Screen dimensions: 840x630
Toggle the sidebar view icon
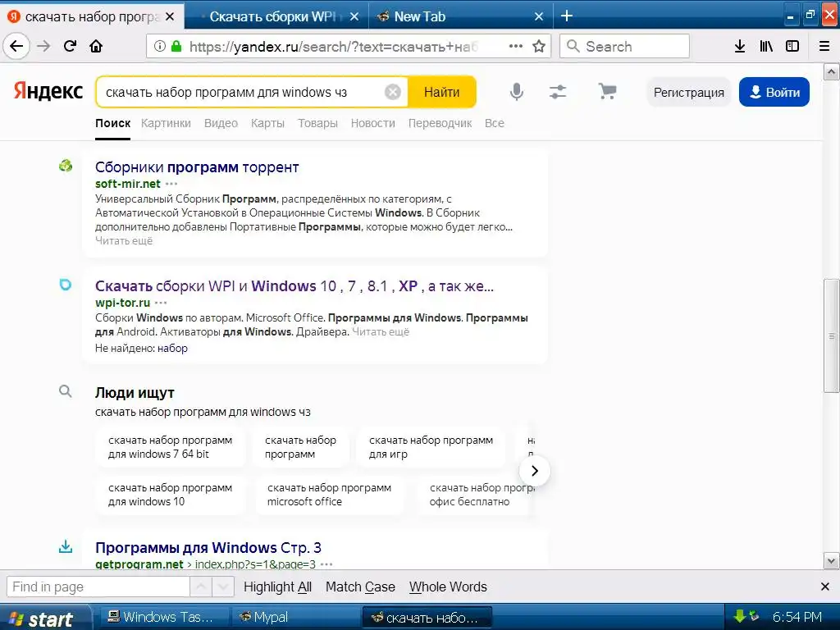792,46
